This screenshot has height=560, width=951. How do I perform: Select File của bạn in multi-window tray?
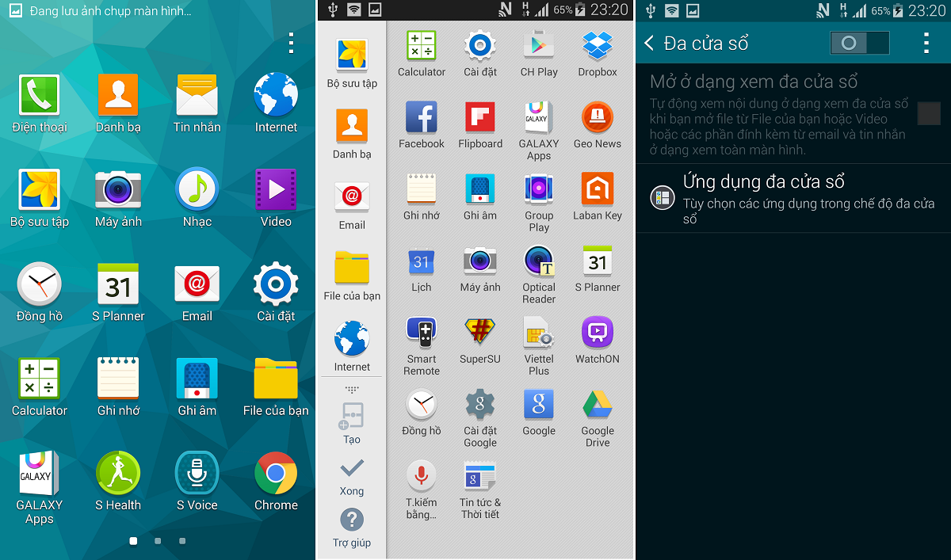click(352, 276)
